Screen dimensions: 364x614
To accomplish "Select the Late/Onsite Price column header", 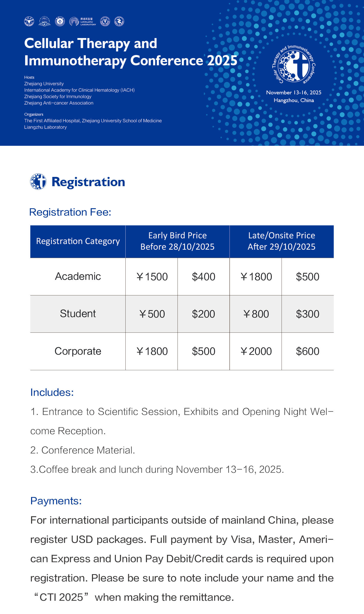I will (282, 241).
